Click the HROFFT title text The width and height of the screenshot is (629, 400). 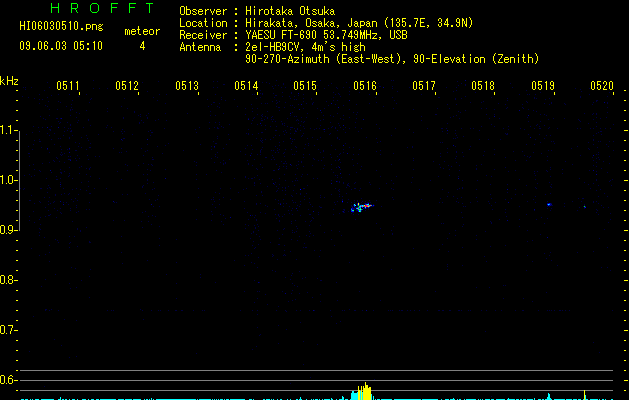tap(102, 8)
